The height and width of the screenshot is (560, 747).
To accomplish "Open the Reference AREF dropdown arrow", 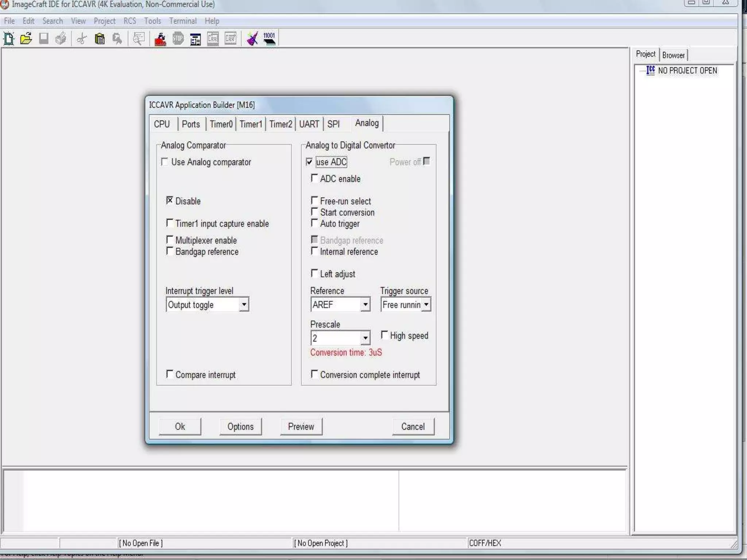I will [365, 304].
